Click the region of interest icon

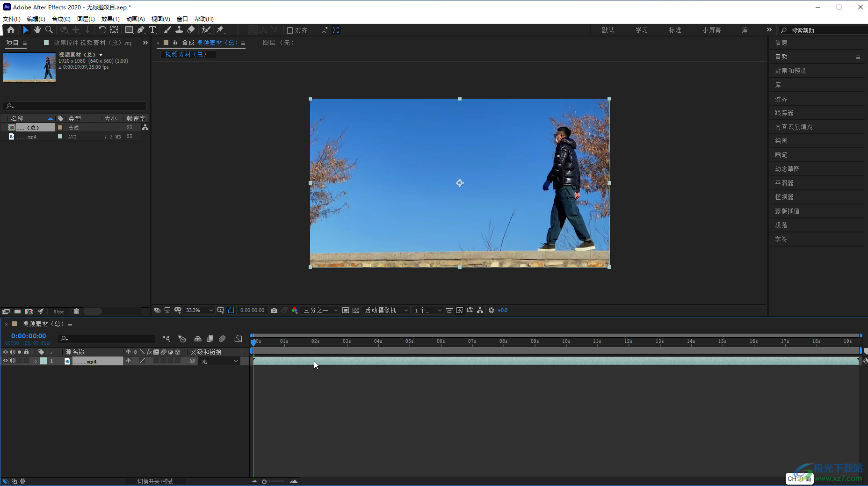(346, 311)
